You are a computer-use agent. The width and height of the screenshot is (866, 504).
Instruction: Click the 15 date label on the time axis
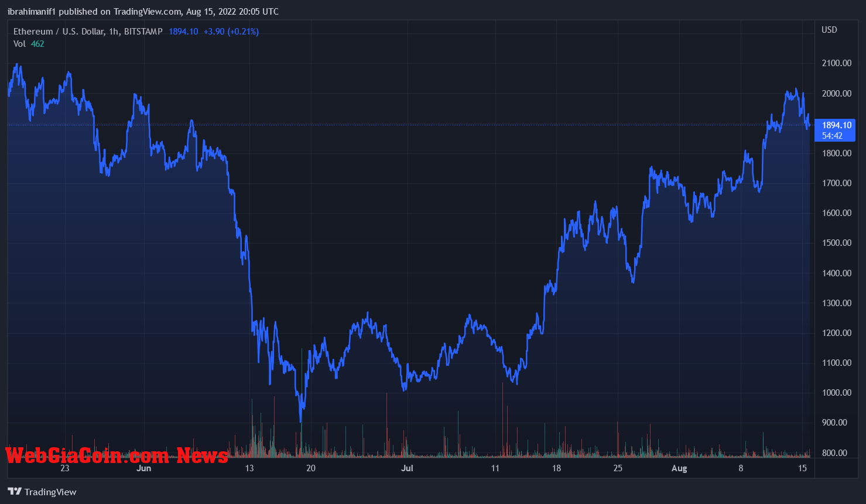tap(803, 468)
